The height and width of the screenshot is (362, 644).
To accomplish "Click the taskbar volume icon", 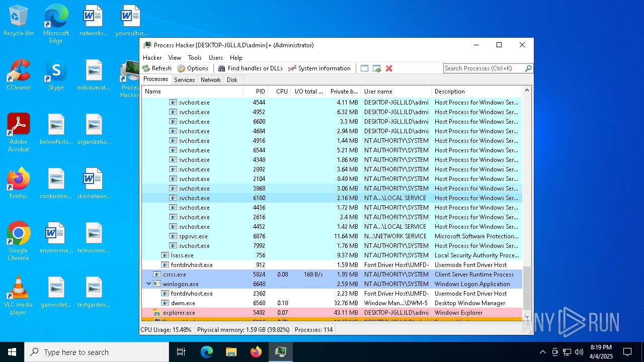I will point(579,352).
